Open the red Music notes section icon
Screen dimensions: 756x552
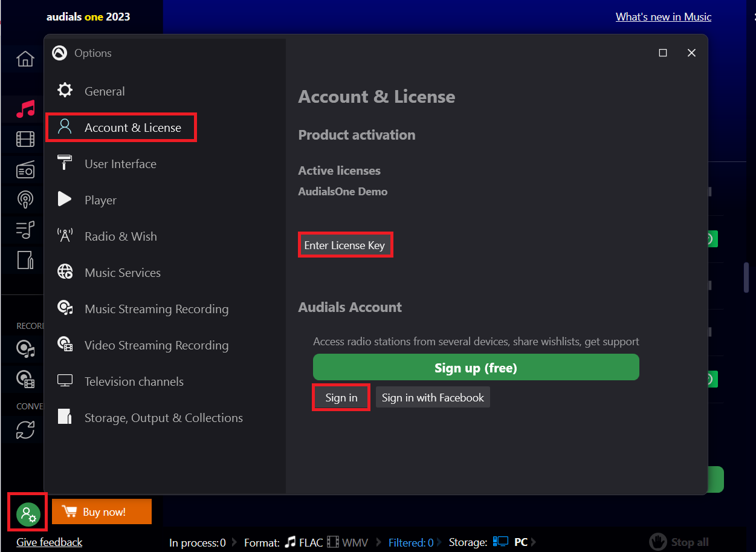(25, 109)
